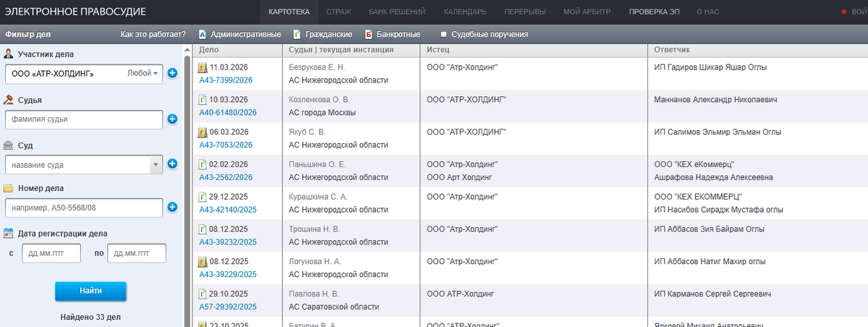Click the Судья | текущая инстанция column header
Image resolution: width=868 pixels, height=327 pixels.
pos(351,50)
